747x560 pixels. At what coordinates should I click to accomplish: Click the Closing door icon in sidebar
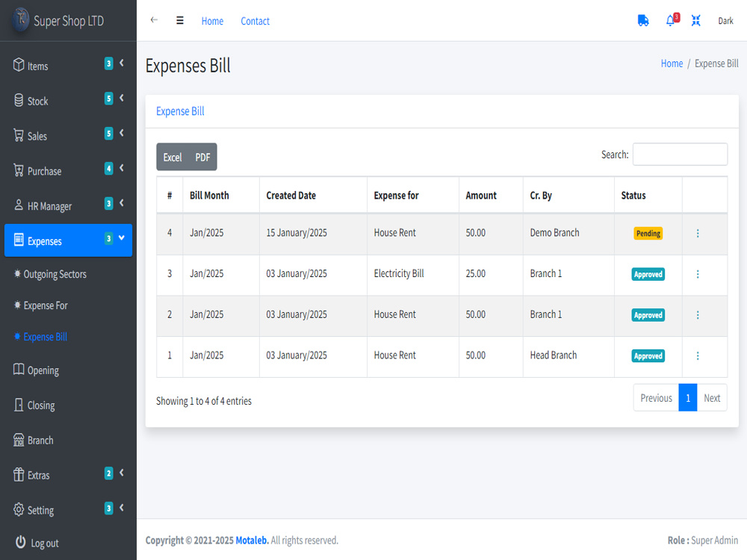19,405
